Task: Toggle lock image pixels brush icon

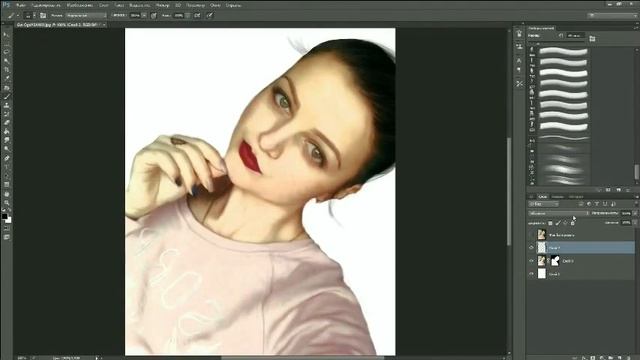Action: pyautogui.click(x=558, y=223)
